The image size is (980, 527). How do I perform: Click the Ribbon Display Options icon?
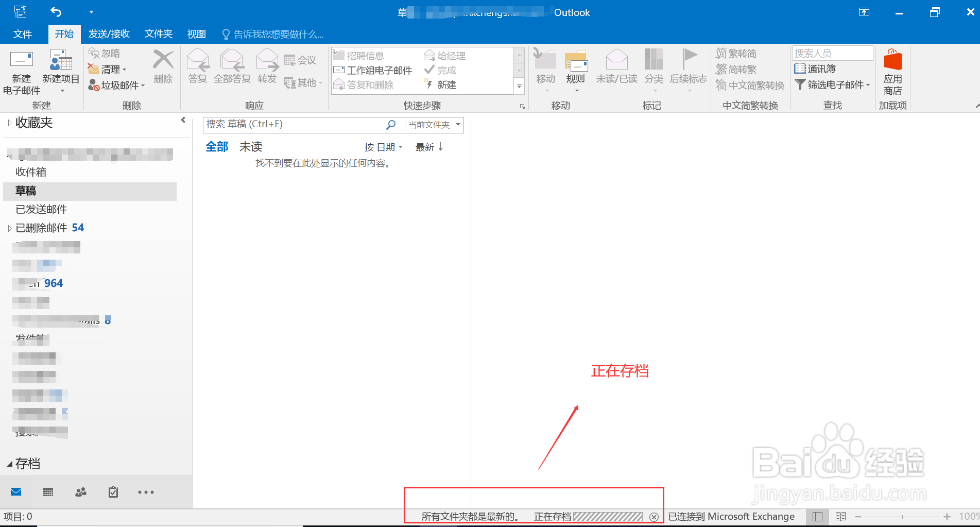864,12
